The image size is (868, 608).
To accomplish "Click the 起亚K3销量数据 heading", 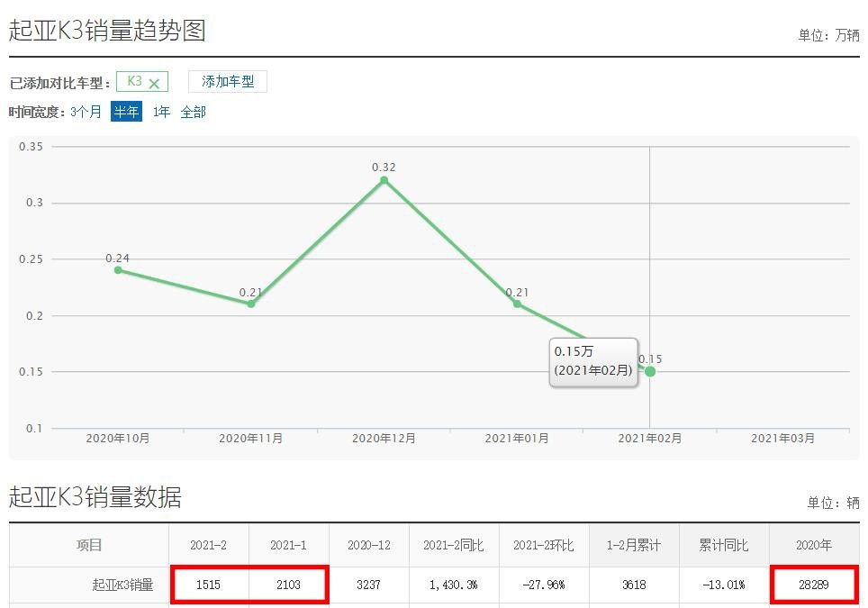I will pyautogui.click(x=95, y=496).
